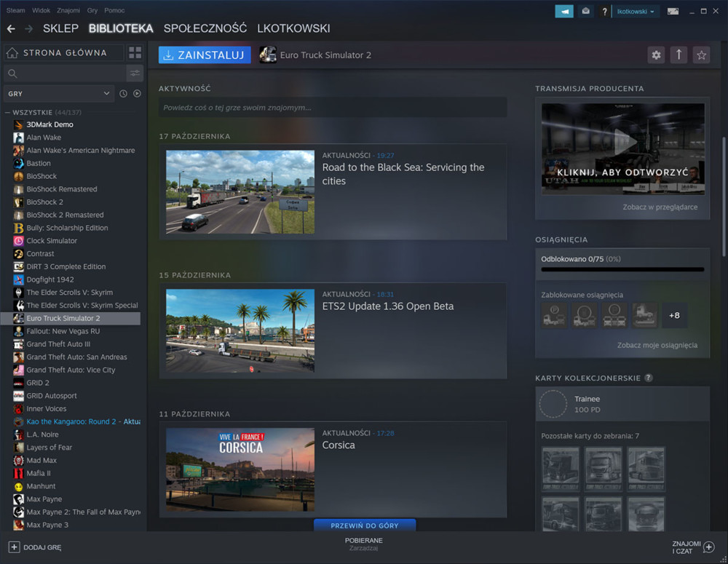Screen dimensions: 728x564
Task: Click the activity comment input field
Action: pyautogui.click(x=333, y=108)
